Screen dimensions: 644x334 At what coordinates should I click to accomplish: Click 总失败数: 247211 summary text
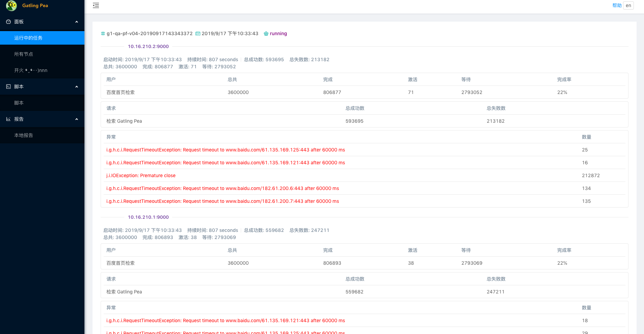[309, 230]
